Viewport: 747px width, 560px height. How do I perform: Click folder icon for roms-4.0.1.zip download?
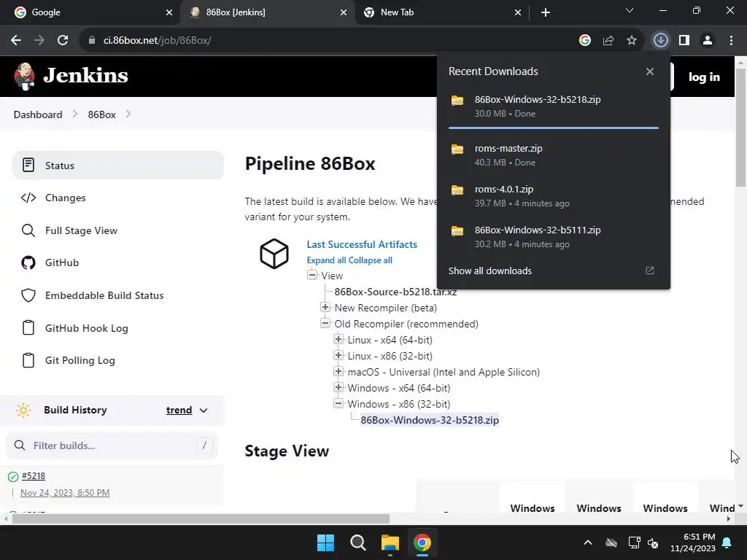[x=457, y=190]
